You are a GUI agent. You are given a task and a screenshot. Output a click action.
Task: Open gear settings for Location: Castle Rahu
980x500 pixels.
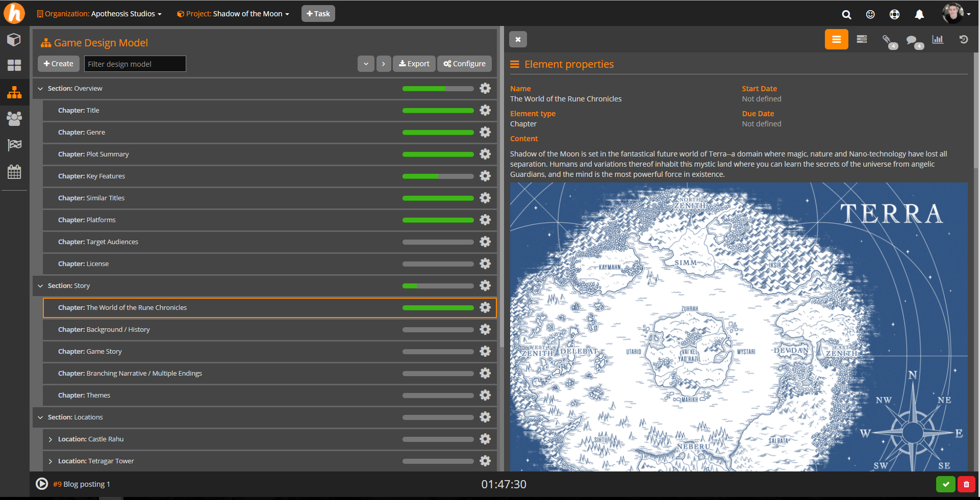coord(485,439)
